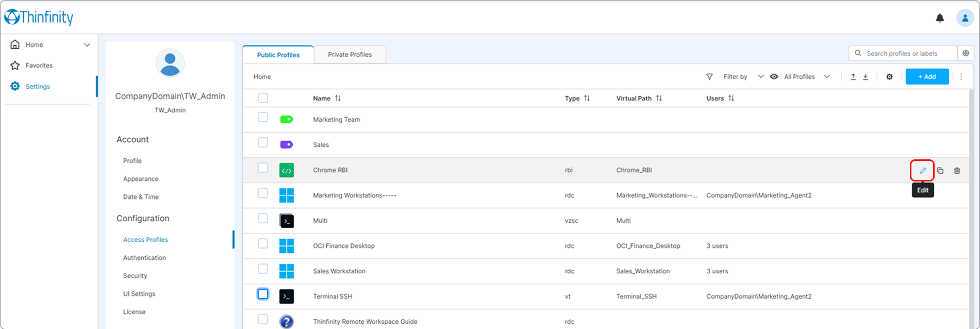Open the All Profiles dropdown
Image resolution: width=980 pixels, height=329 pixels.
807,77
